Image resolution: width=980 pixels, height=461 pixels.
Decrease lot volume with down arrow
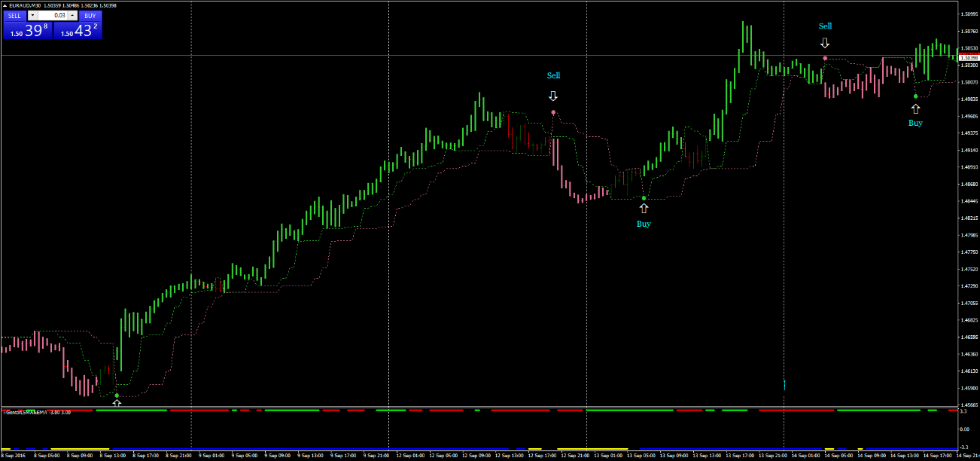tap(32, 15)
